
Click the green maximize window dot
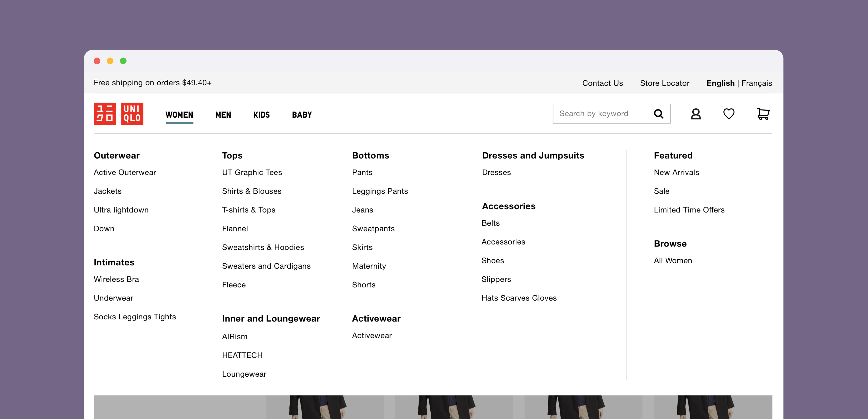(x=123, y=61)
